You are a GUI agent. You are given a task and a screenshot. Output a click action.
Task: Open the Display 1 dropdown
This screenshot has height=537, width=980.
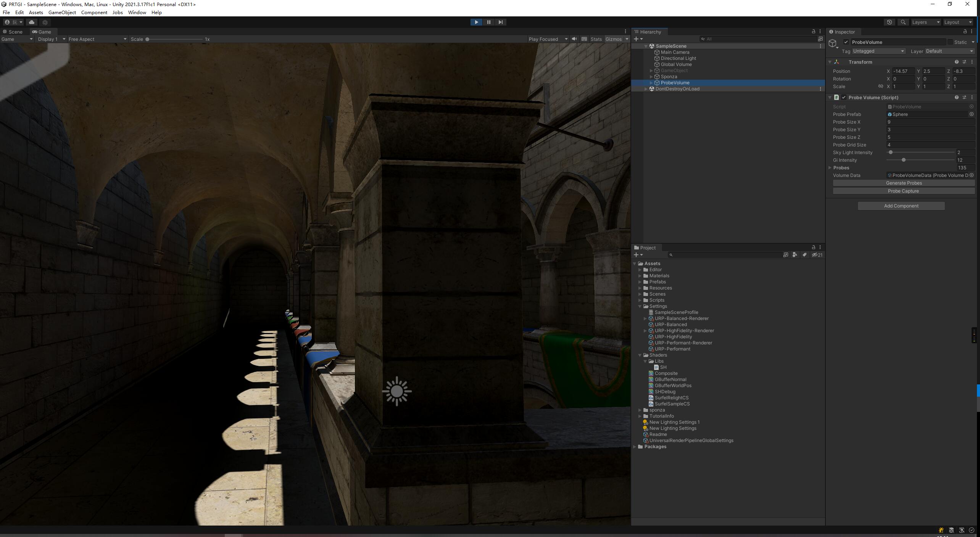click(52, 39)
